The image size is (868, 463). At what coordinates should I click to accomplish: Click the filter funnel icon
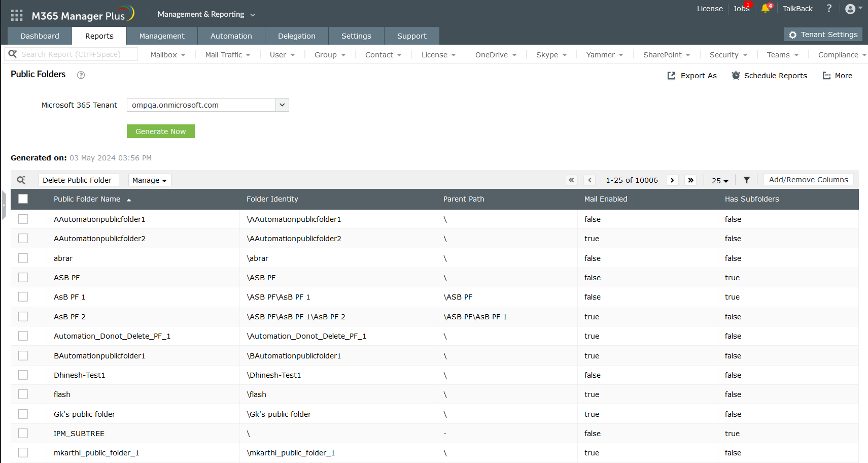746,180
